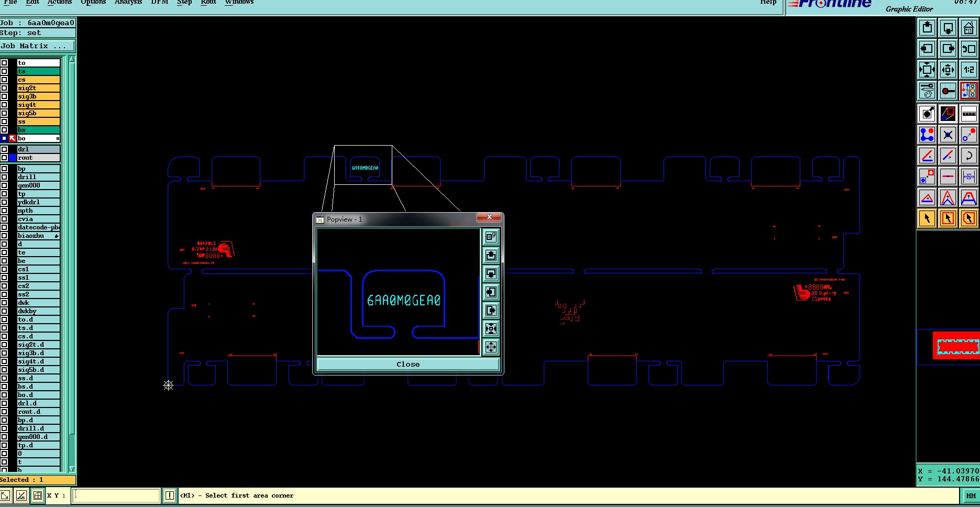The height and width of the screenshot is (507, 980).
Task: Click the connected blue dots net icon
Action: 927,135
